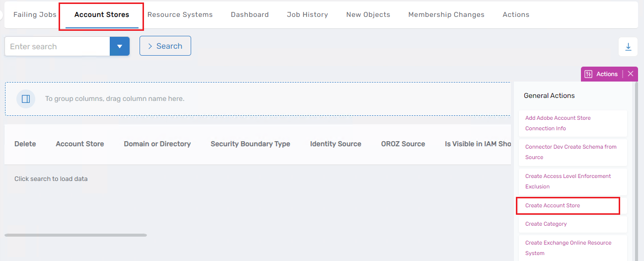
Task: Open Connector Dev Create Schema from Source
Action: click(x=573, y=152)
